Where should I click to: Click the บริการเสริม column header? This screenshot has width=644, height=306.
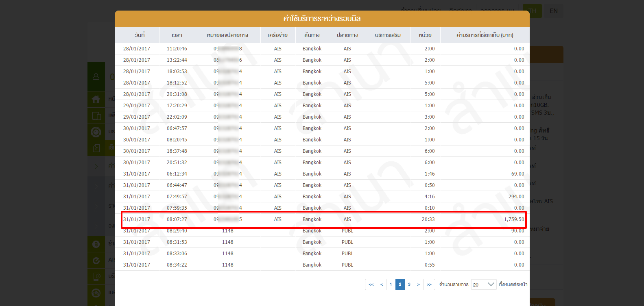[x=388, y=35]
